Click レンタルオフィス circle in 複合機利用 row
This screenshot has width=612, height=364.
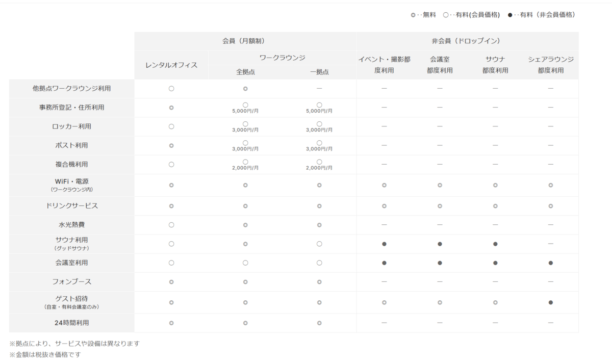171,165
